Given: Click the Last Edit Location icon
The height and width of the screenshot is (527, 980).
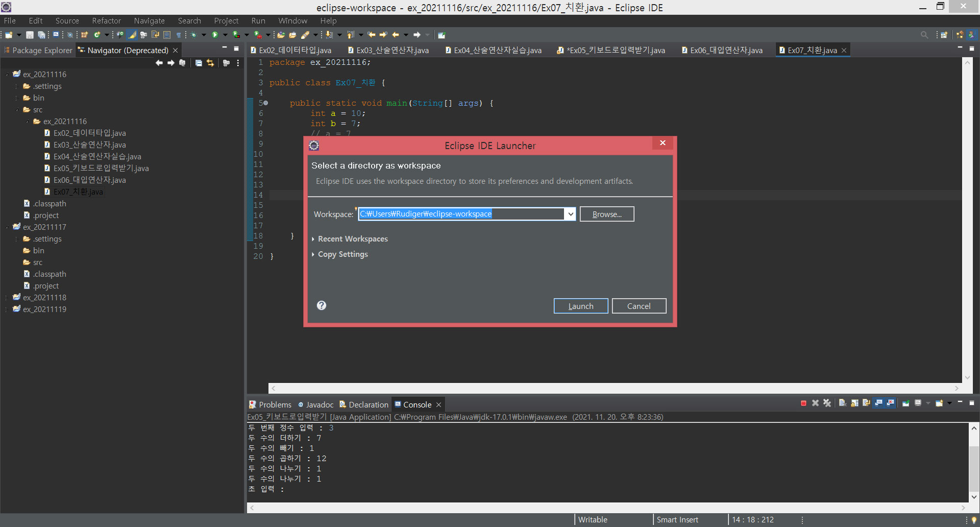Looking at the screenshot, I should pos(372,35).
